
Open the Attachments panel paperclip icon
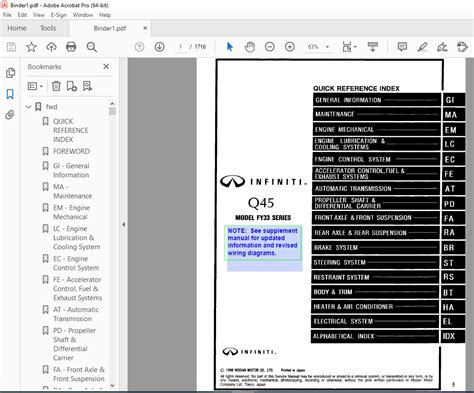tap(10, 115)
